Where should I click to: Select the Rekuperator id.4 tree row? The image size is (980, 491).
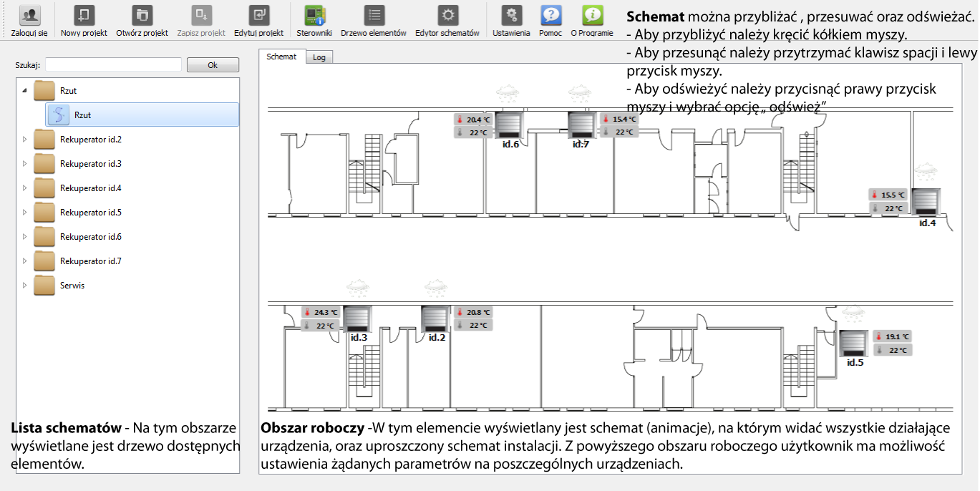pyautogui.click(x=127, y=188)
